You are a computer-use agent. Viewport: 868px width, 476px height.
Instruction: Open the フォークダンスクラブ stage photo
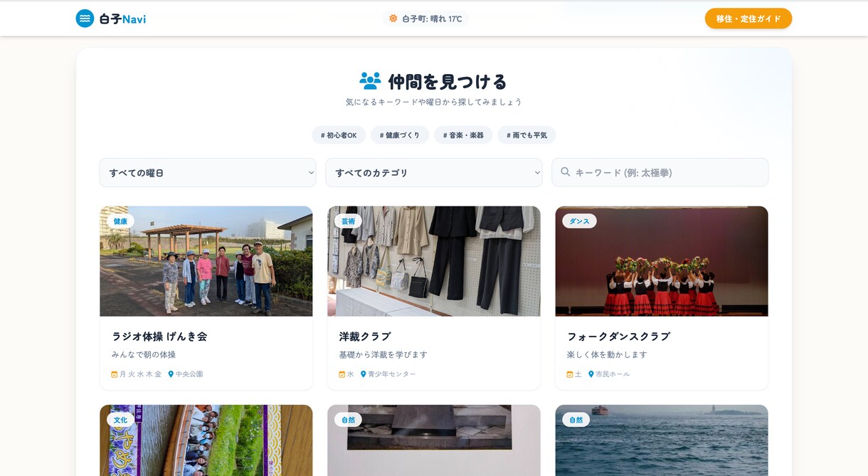click(x=662, y=261)
